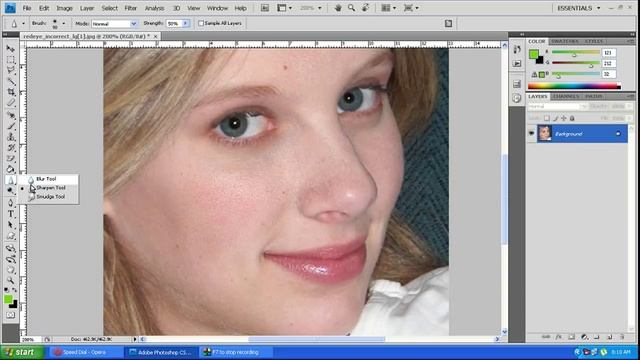Select the Eyedropper tool
Viewport: 640px width, 360px height.
[x=11, y=103]
